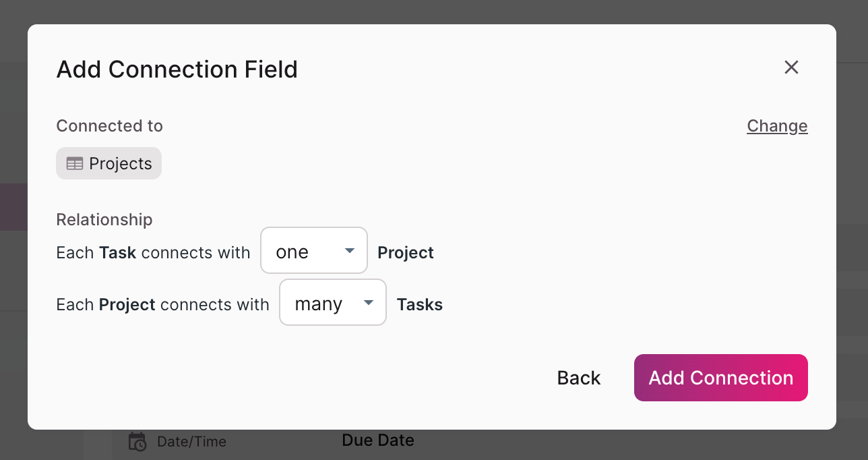Click Back to return to the previous step
The height and width of the screenshot is (460, 868).
pos(578,378)
